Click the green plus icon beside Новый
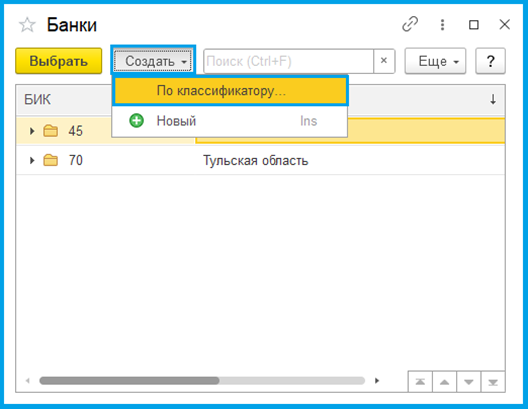 (x=136, y=121)
